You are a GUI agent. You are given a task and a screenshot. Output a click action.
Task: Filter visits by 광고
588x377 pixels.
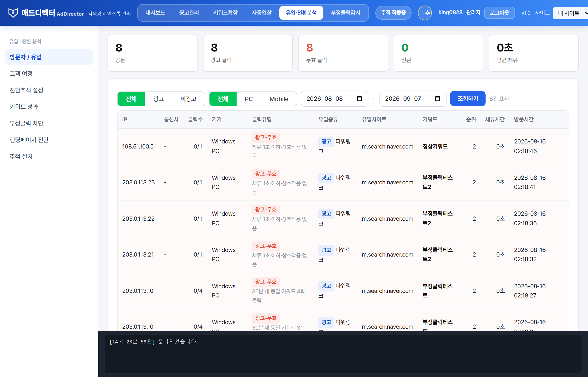[158, 99]
